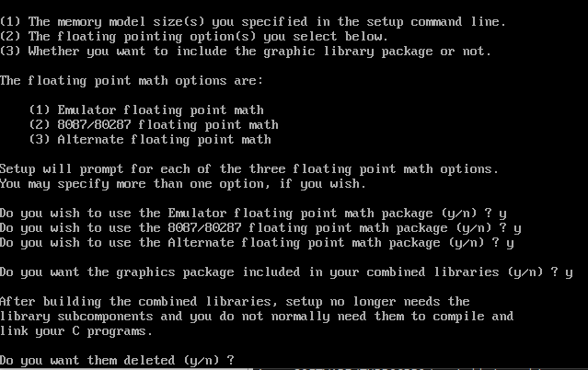Click the 'After building the combined libraries' line
Image resolution: width=588 pixels, height=370 pixels.
(235, 301)
